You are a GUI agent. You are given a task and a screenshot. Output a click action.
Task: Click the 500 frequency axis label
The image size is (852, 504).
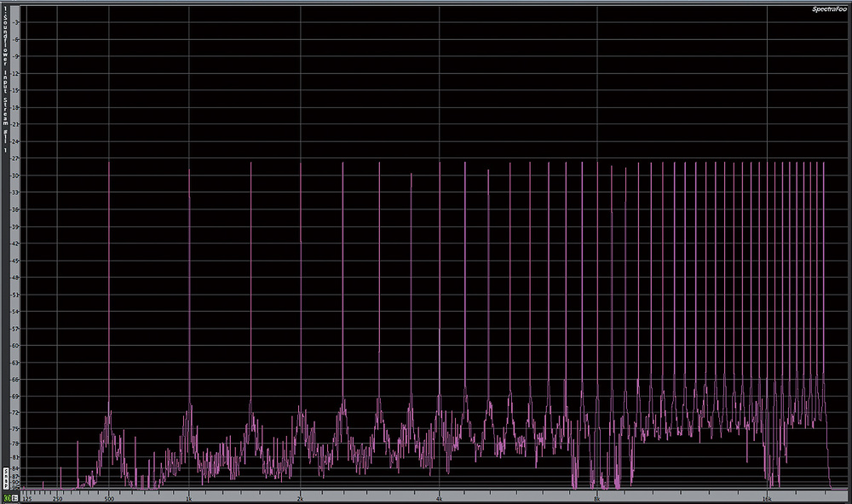[109, 497]
